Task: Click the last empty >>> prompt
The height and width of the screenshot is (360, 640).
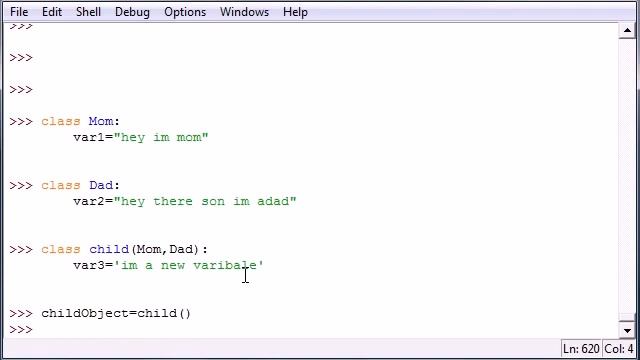Action: tap(20, 329)
